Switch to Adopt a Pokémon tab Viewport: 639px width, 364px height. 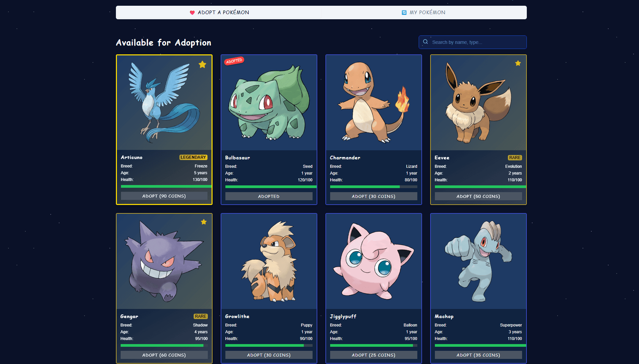(x=219, y=12)
